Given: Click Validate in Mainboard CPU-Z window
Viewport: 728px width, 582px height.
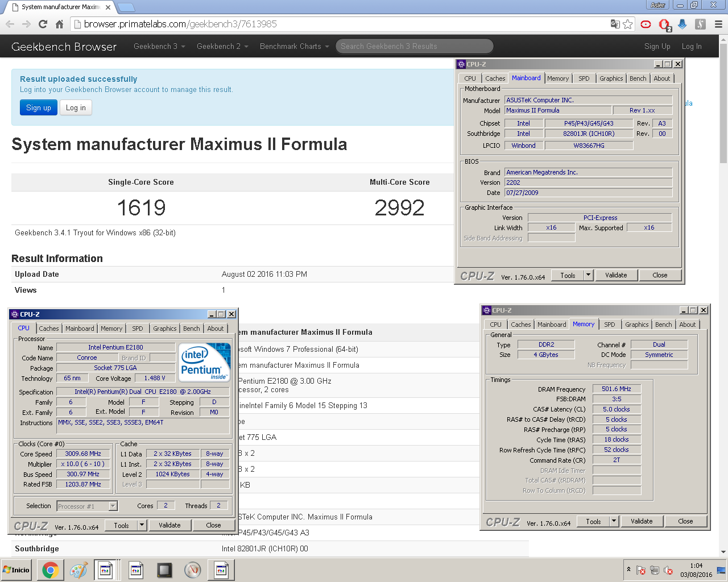Looking at the screenshot, I should [616, 275].
